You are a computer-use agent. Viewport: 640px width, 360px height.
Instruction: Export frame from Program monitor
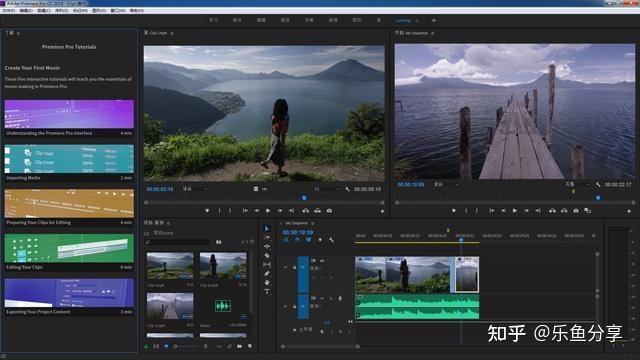pyautogui.click(x=576, y=211)
